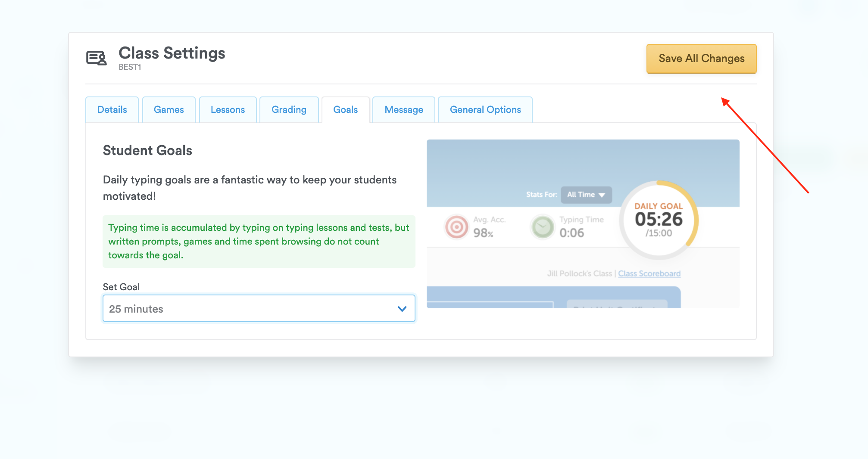Click the green typing time notice box

coord(259,241)
